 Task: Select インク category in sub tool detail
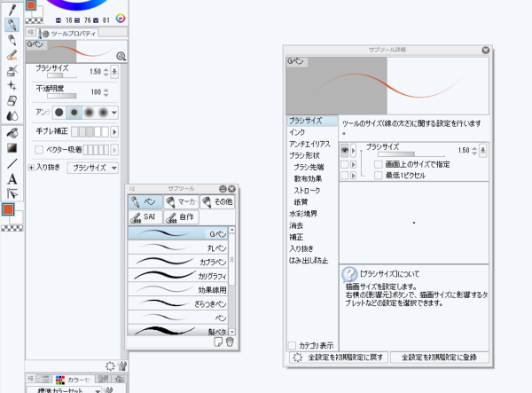[297, 132]
